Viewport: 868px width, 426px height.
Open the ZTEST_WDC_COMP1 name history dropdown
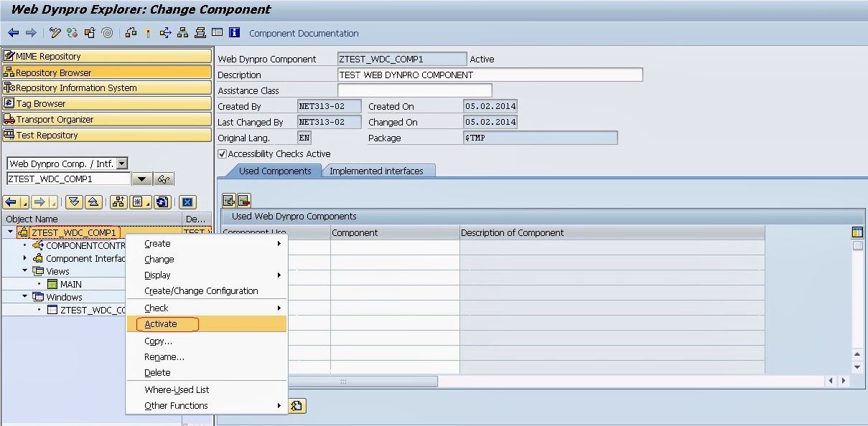(x=141, y=179)
